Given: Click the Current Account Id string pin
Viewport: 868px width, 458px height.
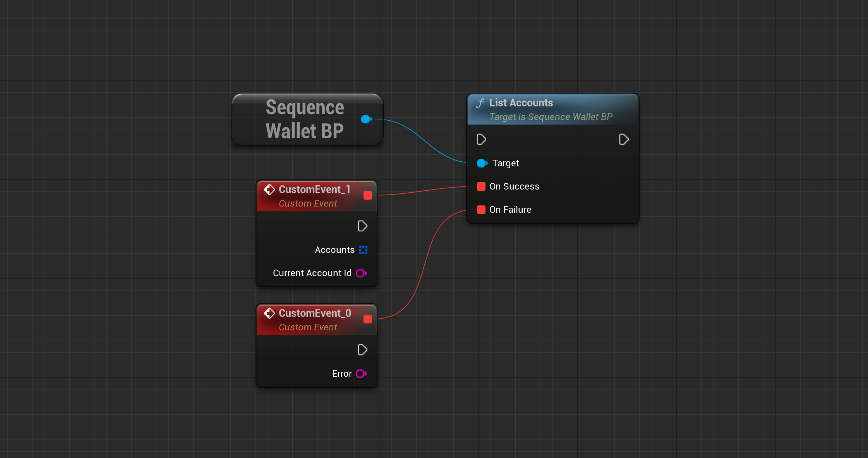Looking at the screenshot, I should tap(361, 273).
